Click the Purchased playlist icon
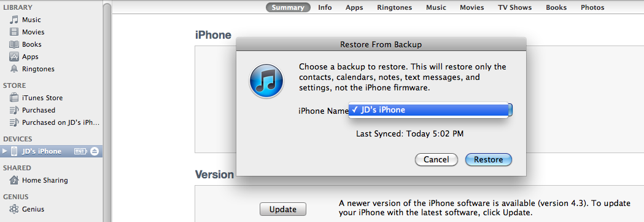Image resolution: width=644 pixels, height=222 pixels. coord(14,110)
